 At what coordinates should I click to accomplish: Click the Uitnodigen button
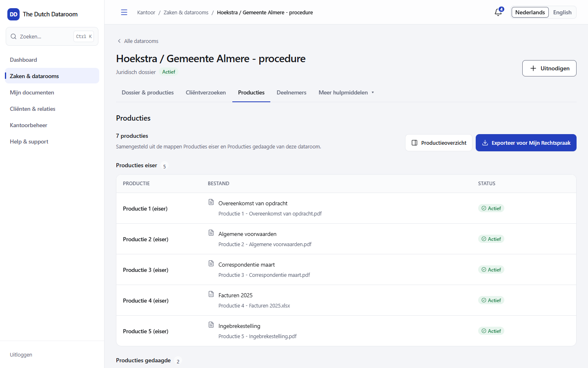click(x=549, y=68)
